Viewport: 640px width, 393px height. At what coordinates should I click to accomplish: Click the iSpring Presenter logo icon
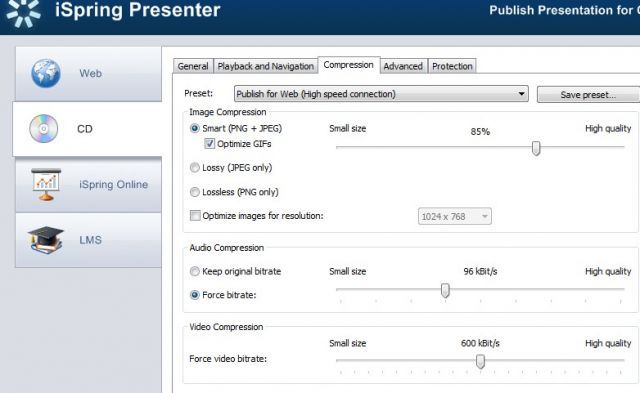(24, 12)
